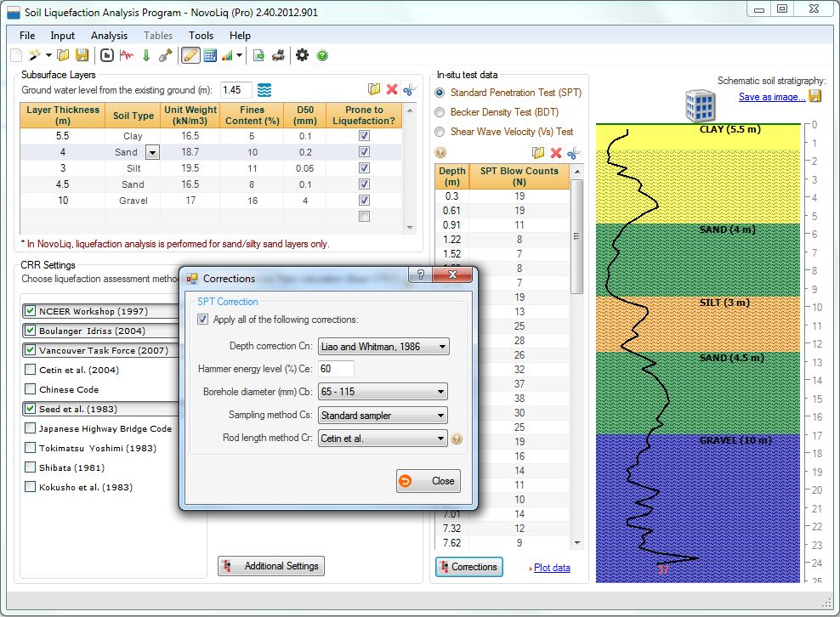
Task: Enable Japanese Highway Bridge Code method
Action: click(31, 428)
